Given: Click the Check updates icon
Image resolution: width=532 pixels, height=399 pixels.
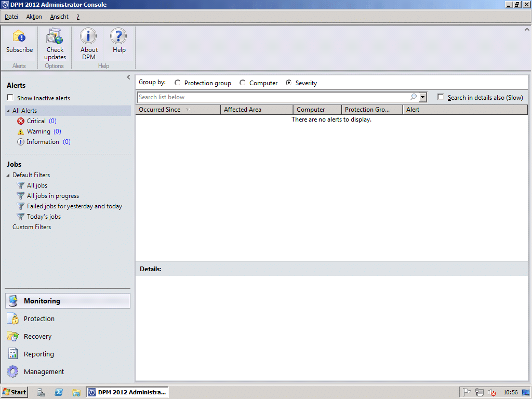Looking at the screenshot, I should point(55,36).
